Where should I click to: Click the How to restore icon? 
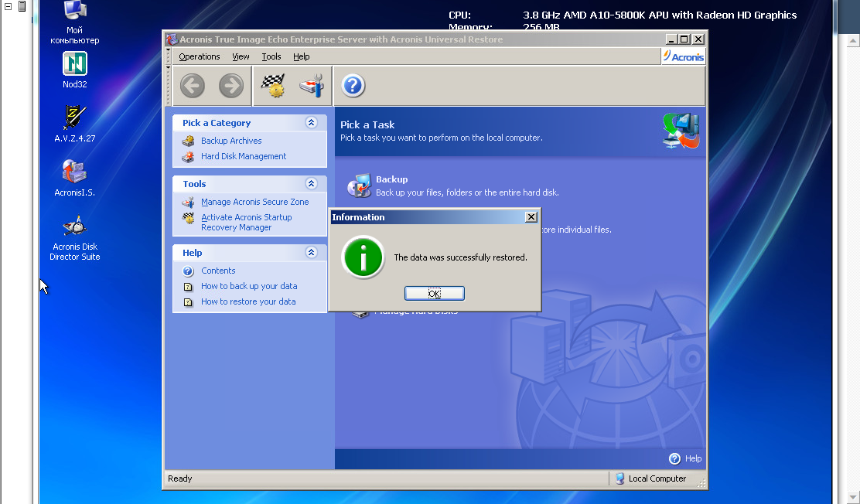pos(188,301)
